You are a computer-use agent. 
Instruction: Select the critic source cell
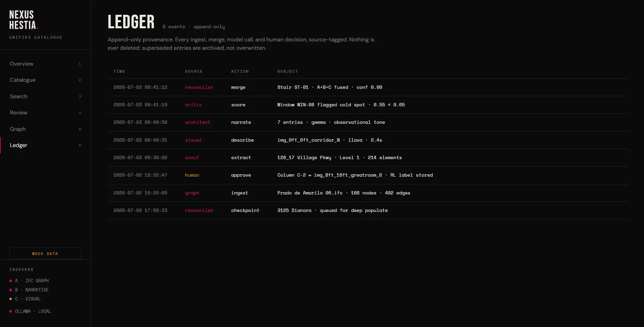(194, 105)
